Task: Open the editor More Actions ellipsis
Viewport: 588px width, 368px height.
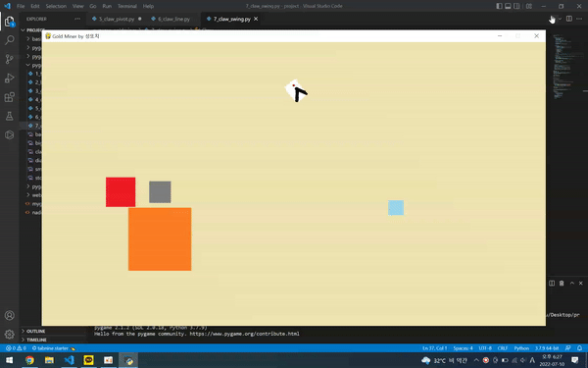Action: 579,19
